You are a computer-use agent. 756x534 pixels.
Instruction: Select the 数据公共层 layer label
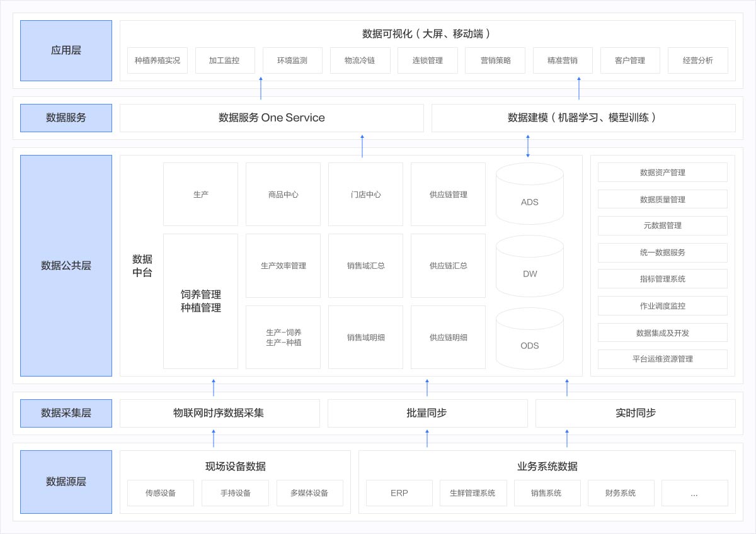66,266
